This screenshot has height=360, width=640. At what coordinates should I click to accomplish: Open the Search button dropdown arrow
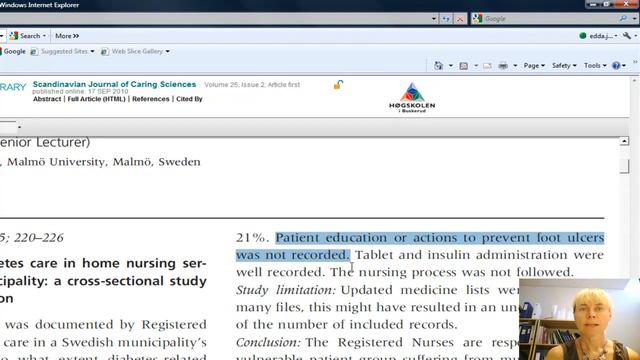[44, 36]
